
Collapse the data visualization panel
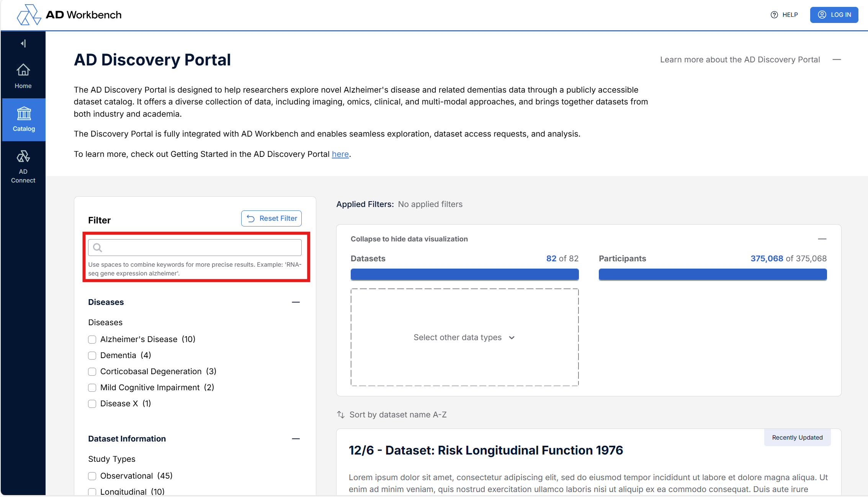click(822, 239)
